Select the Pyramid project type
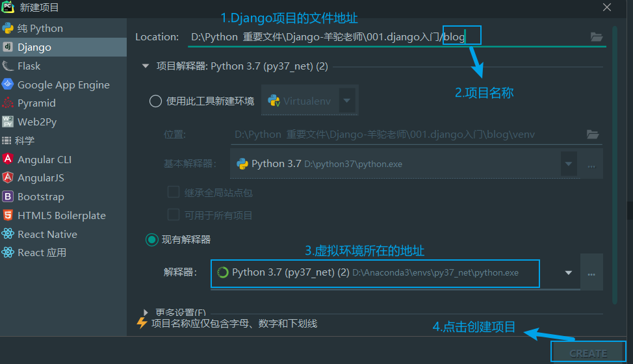This screenshot has height=364, width=633. [x=64, y=103]
